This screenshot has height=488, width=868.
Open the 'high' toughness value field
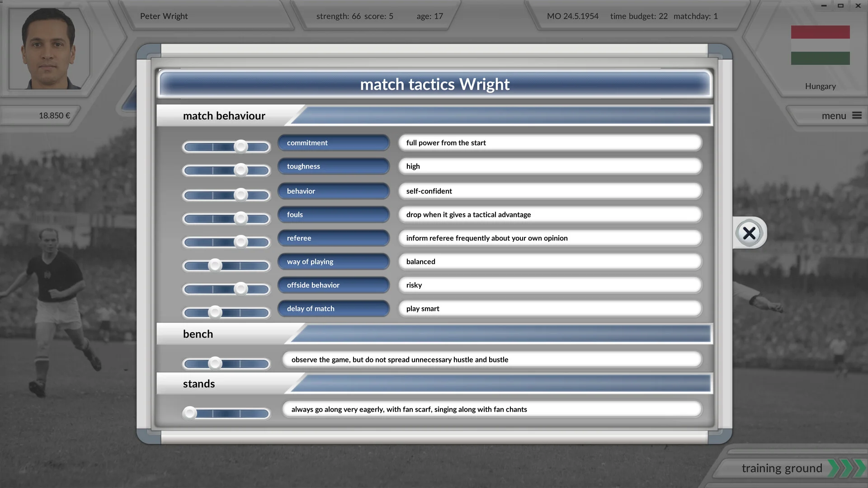click(x=549, y=166)
